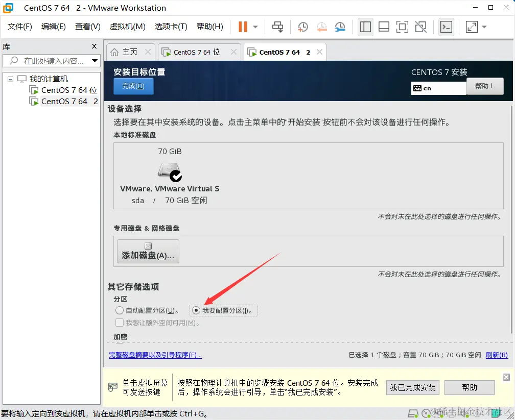Open the full screen mode dropdown
This screenshot has height=420, width=515.
point(484,27)
